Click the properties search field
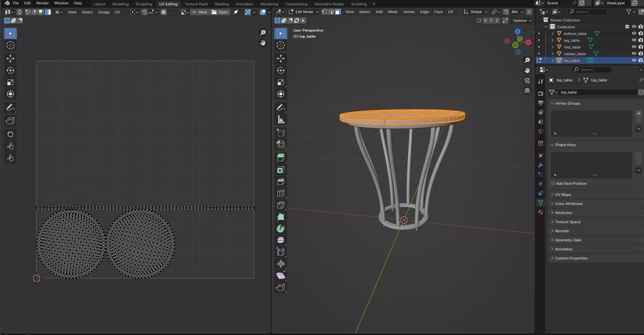 (591, 70)
